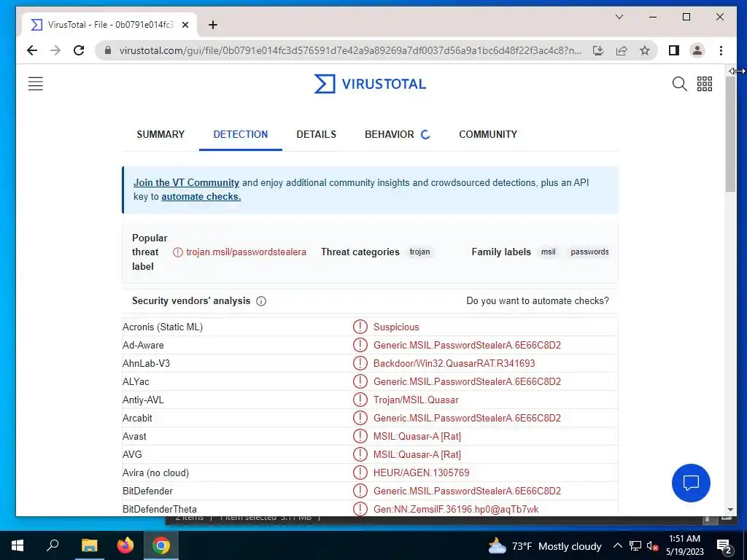747x560 pixels.
Task: Follow the automate checks link
Action: point(201,197)
